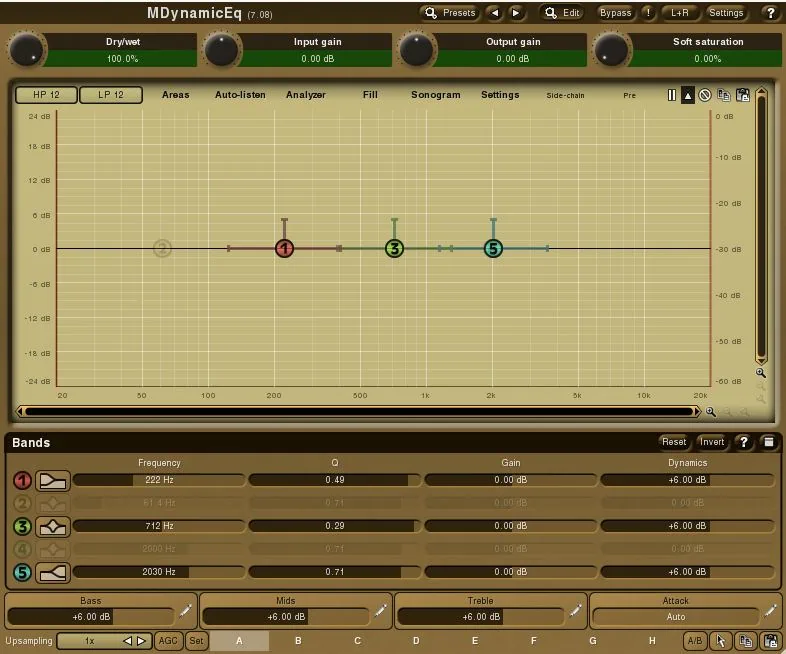786x654 pixels.
Task: Enable band 2 with its circle
Action: click(x=22, y=504)
